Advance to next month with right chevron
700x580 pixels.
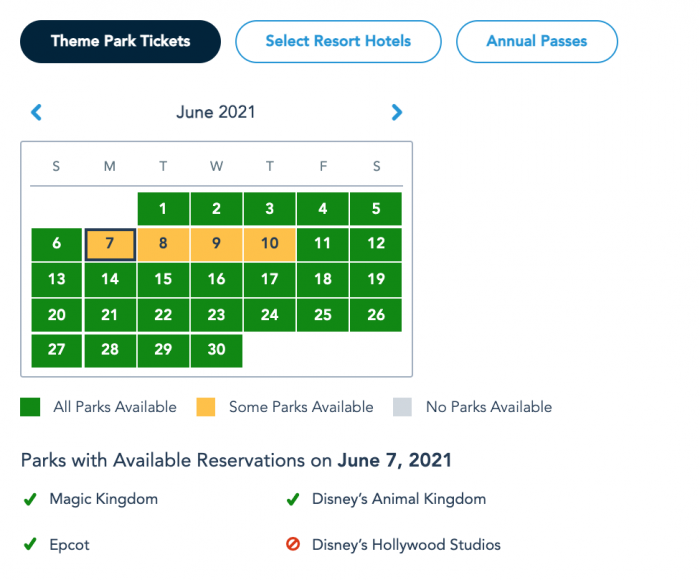click(396, 113)
